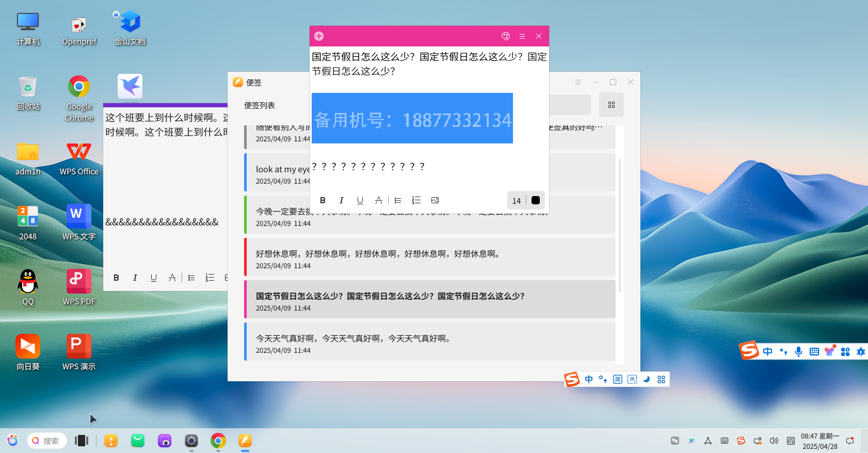Image resolution: width=868 pixels, height=453 pixels.
Task: Launch the Google Chrome desktop shortcut
Action: (x=79, y=99)
